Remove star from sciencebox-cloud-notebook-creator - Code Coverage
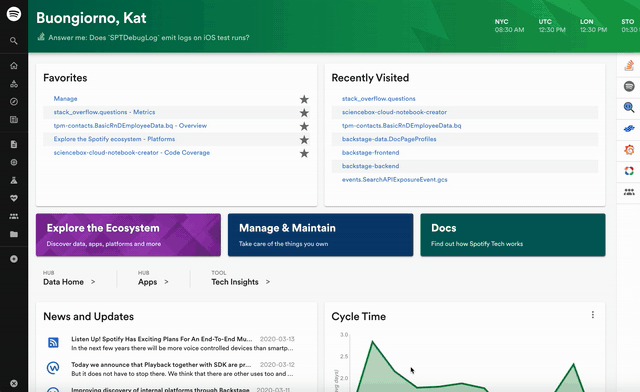This screenshot has width=640, height=392. (x=304, y=153)
